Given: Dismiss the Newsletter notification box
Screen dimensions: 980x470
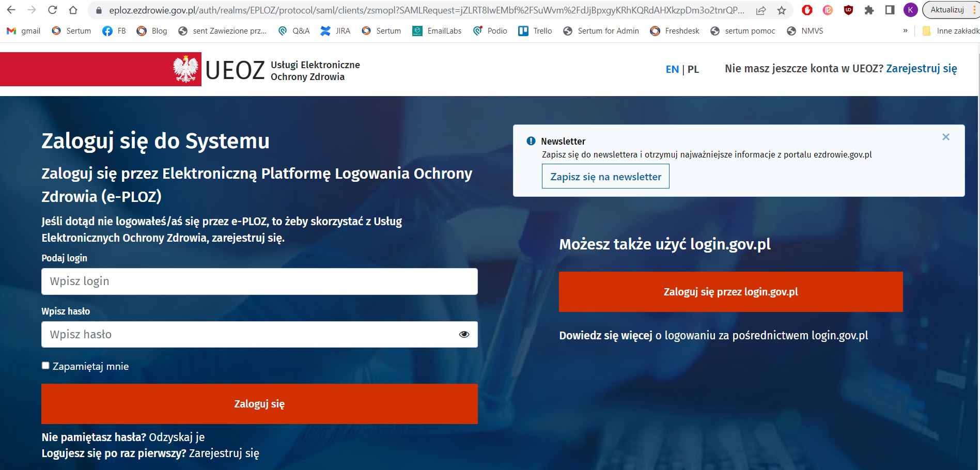Looking at the screenshot, I should tap(946, 137).
